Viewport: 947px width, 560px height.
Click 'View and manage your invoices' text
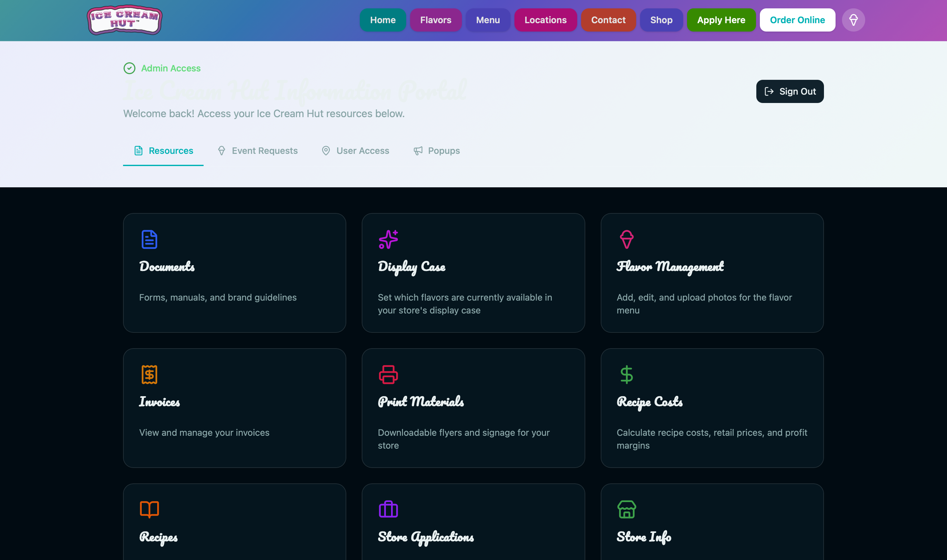click(204, 433)
